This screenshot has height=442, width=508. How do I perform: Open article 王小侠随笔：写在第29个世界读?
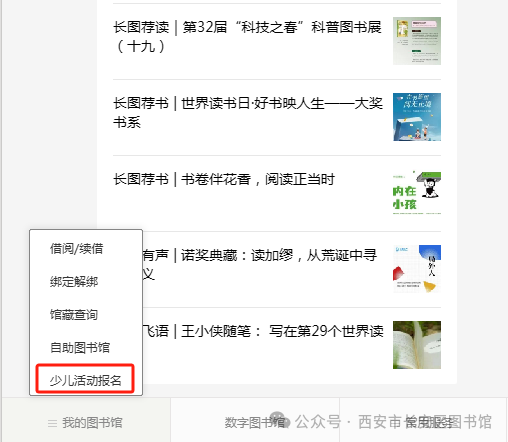coord(263,331)
